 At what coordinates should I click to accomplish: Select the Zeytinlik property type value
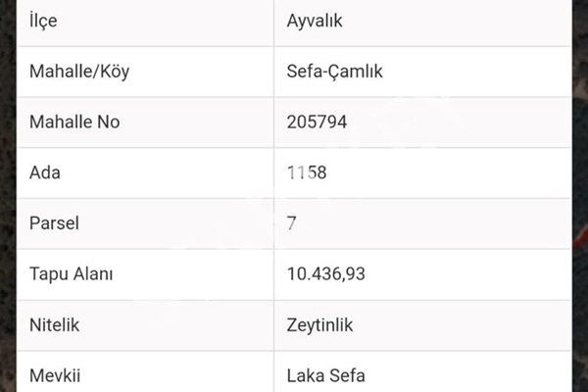click(x=319, y=324)
